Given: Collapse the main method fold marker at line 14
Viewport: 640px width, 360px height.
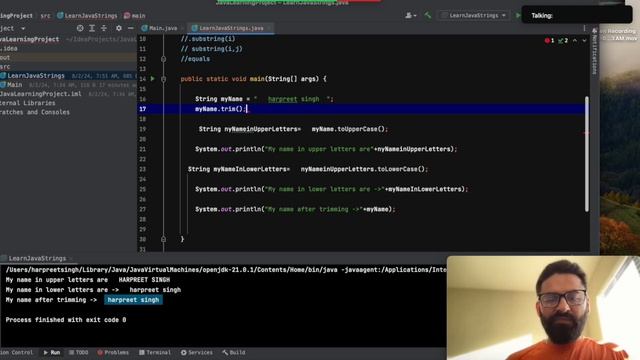Looking at the screenshot, I should pos(163,79).
